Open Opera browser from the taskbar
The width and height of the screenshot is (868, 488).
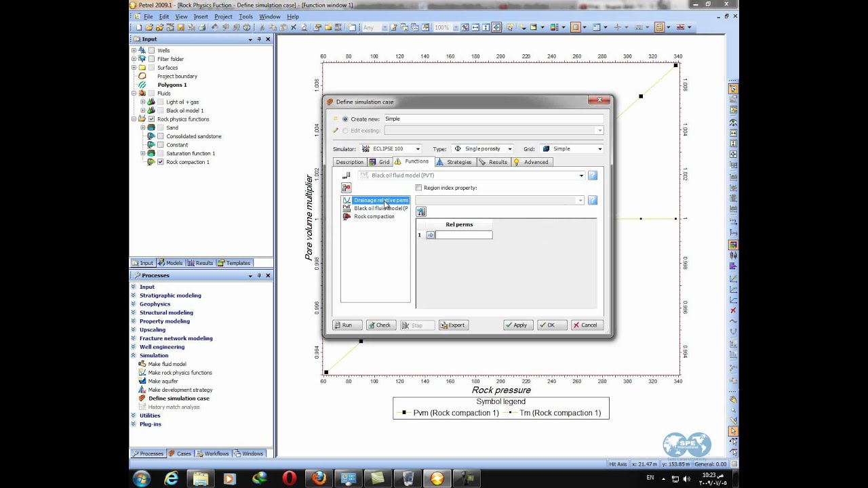[x=290, y=479]
